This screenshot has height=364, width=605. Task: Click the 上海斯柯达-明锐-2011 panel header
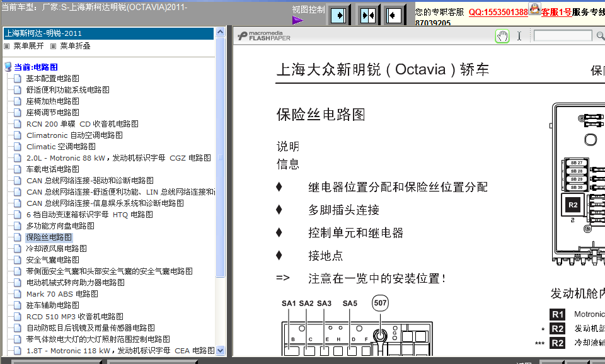click(108, 33)
